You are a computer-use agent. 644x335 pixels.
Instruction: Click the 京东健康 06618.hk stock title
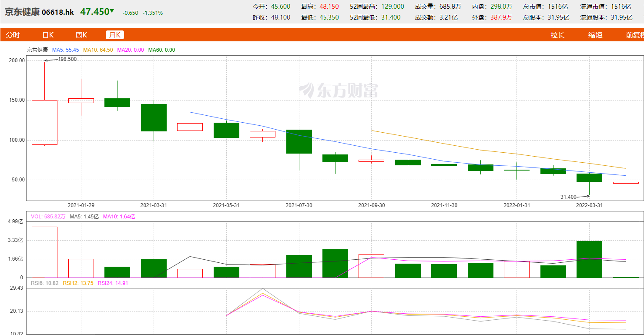click(39, 12)
